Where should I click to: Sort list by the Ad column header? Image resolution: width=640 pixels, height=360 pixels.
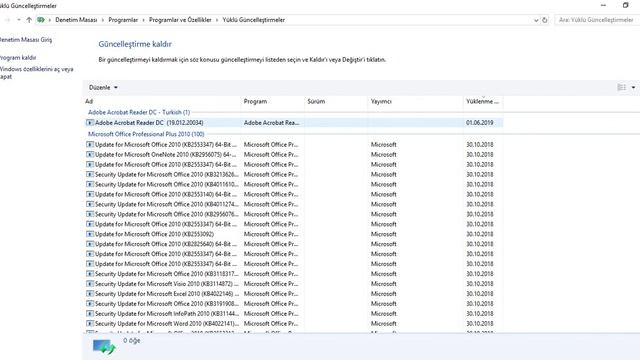point(162,101)
